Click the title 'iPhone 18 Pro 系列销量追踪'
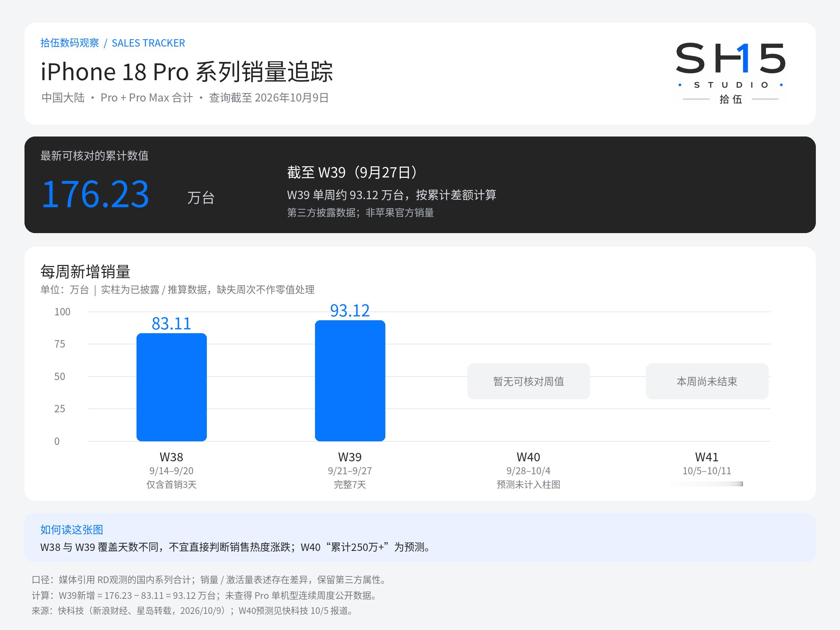The height and width of the screenshot is (630, 840). (187, 71)
